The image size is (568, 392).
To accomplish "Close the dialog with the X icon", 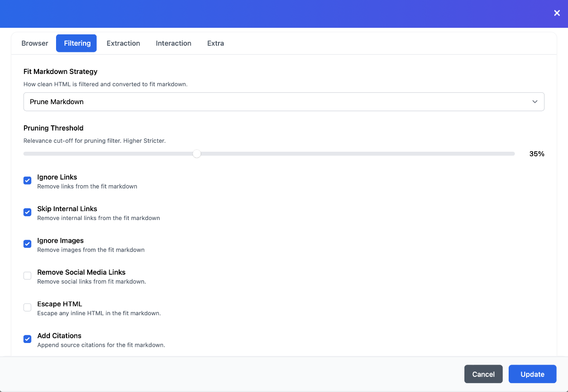I will coord(557,13).
